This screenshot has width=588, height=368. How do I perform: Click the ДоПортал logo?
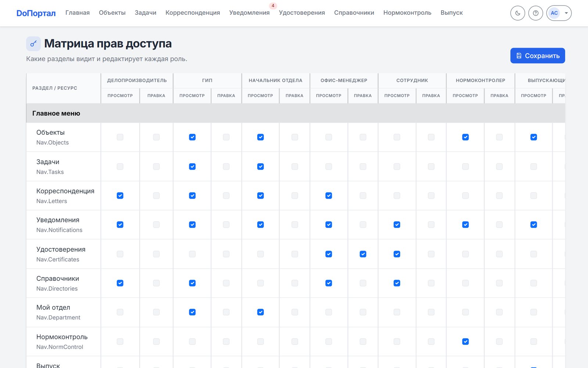tap(36, 13)
